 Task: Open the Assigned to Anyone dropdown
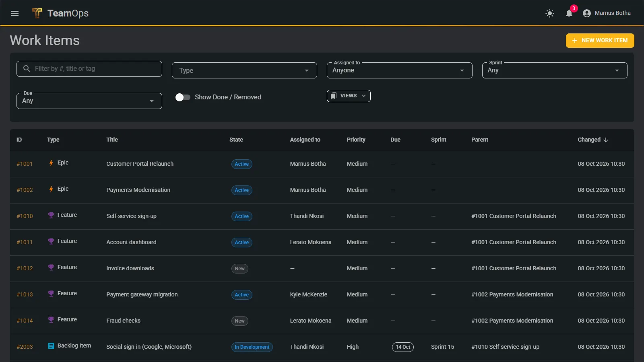(399, 70)
